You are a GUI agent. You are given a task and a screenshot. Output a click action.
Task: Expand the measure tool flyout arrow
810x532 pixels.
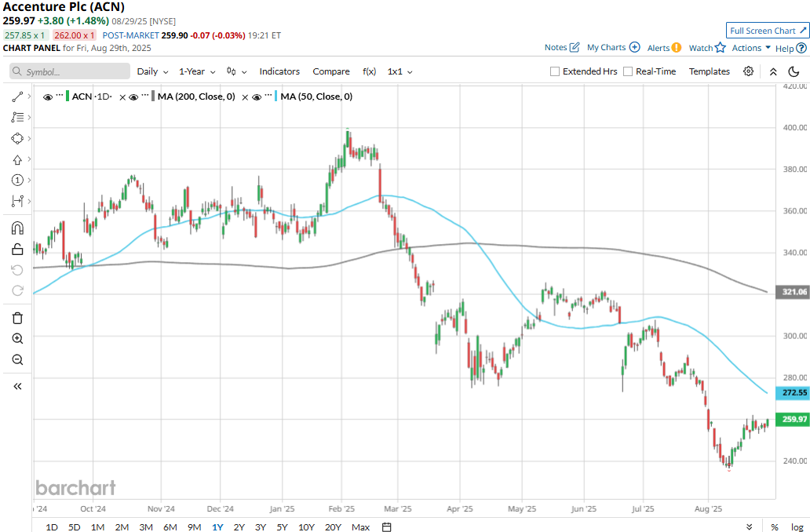pos(29,201)
